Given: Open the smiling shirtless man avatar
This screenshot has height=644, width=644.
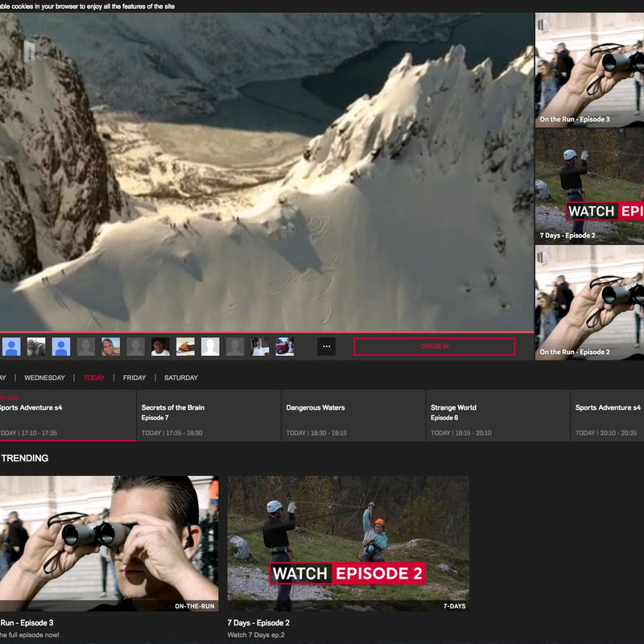Looking at the screenshot, I should pyautogui.click(x=110, y=347).
